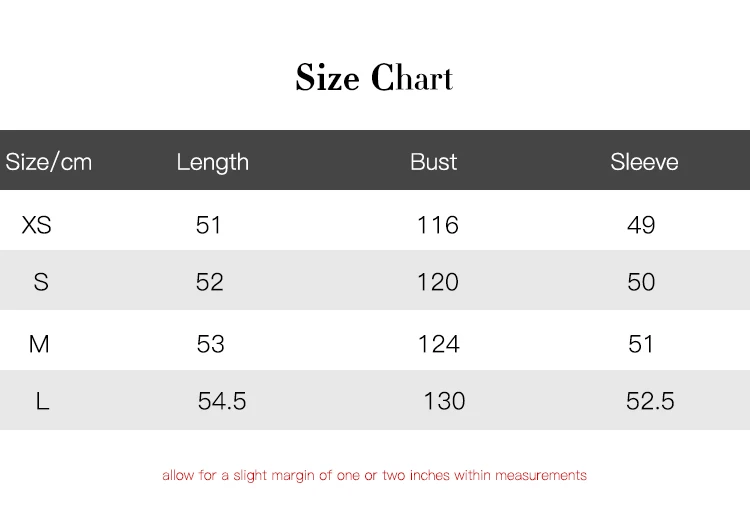Click the Bust column header
This screenshot has width=750, height=517.
[433, 162]
